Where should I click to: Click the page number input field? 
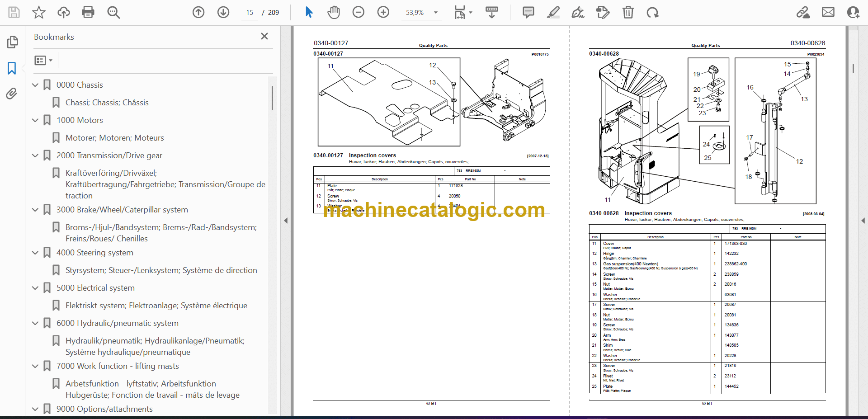(x=250, y=13)
